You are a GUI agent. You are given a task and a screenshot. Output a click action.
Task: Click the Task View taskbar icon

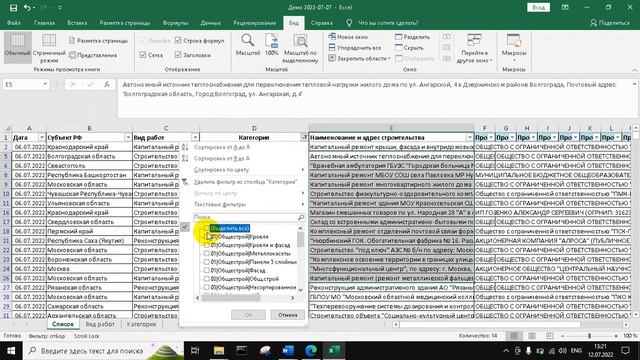tap(195, 351)
